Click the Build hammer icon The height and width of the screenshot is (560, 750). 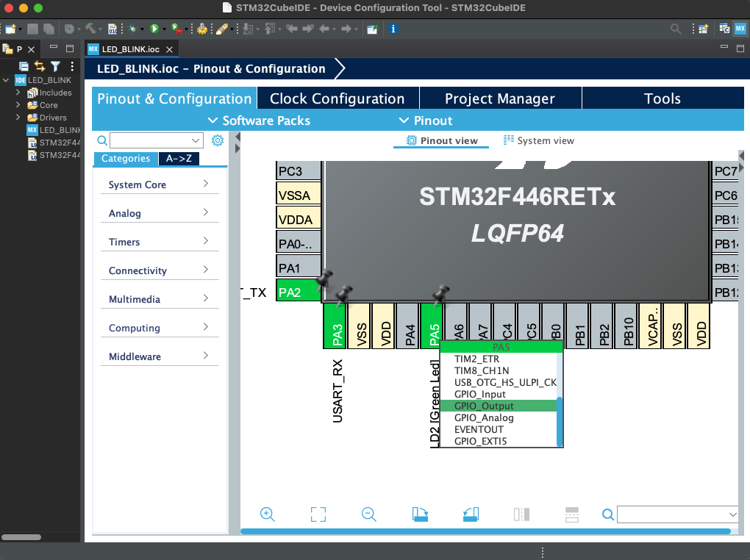click(x=90, y=29)
